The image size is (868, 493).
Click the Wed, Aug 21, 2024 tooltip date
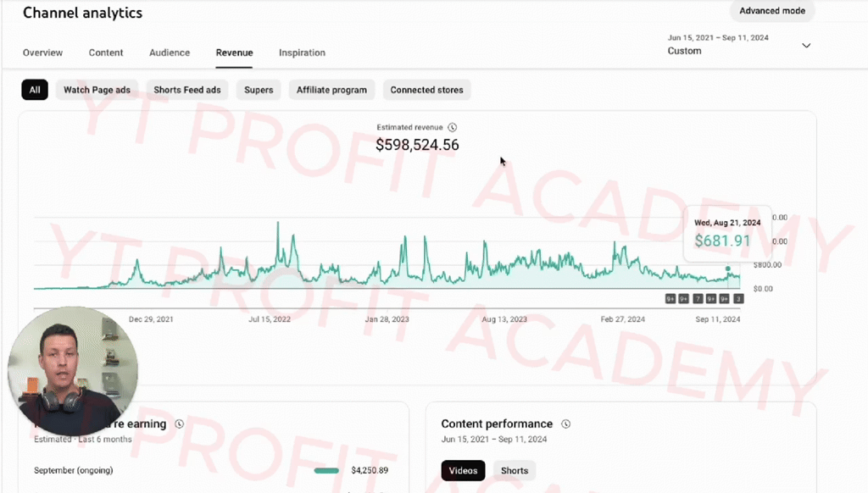click(x=727, y=223)
